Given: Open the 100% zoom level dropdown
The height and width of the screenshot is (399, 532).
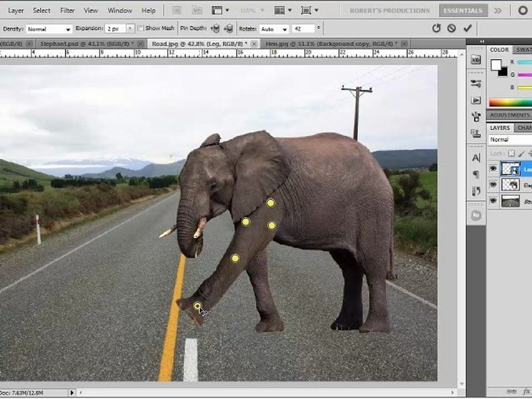Looking at the screenshot, I should coord(252,11).
